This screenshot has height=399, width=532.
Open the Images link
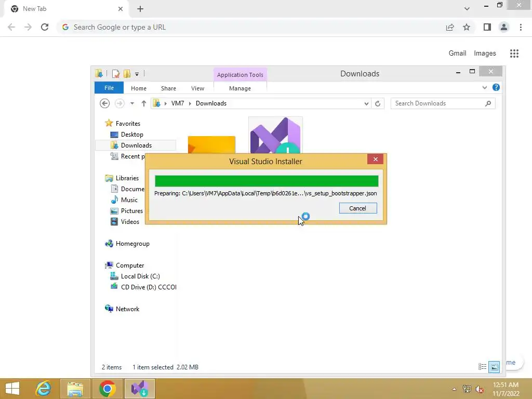(x=485, y=54)
